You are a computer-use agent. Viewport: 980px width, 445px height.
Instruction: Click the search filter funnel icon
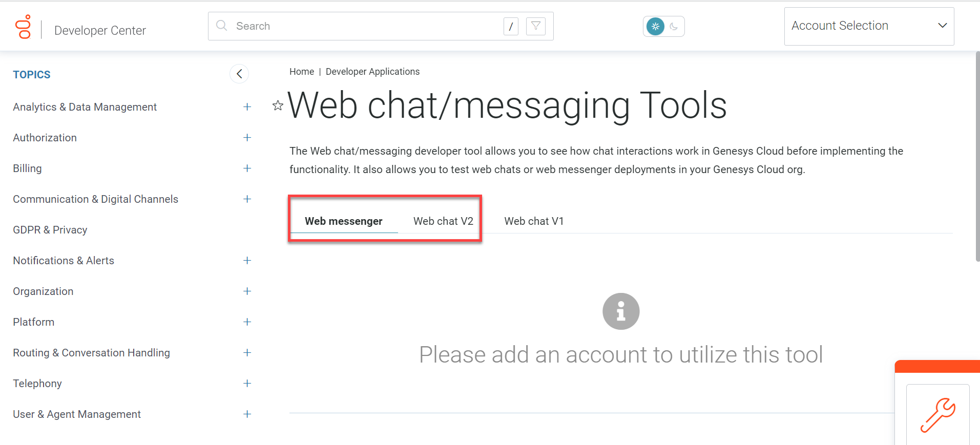(535, 26)
